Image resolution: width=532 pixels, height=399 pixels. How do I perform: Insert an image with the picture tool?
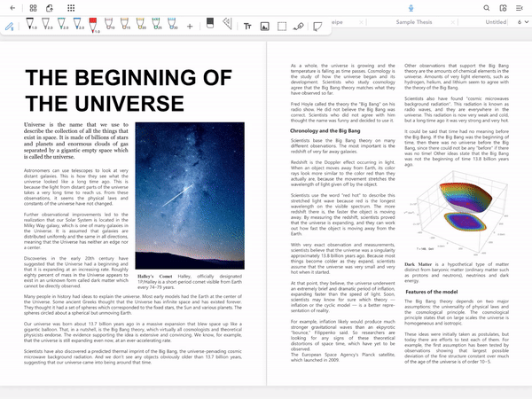(x=264, y=26)
